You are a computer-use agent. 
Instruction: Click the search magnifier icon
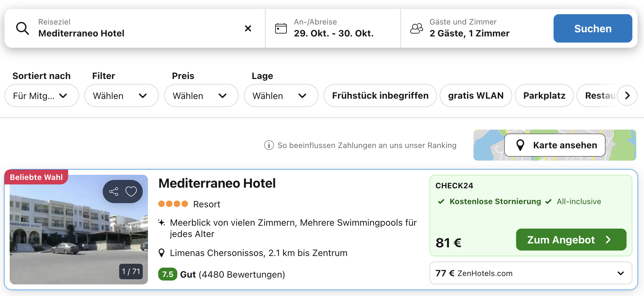(23, 28)
